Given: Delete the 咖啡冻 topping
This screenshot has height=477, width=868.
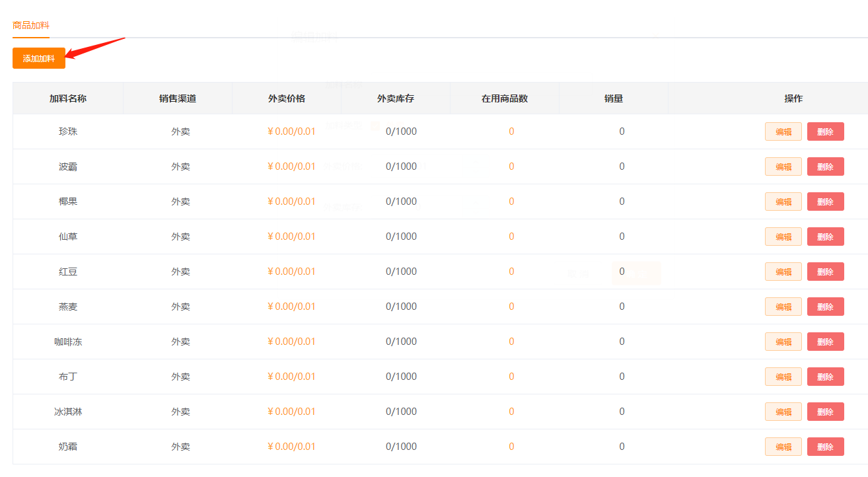Looking at the screenshot, I should (x=825, y=342).
